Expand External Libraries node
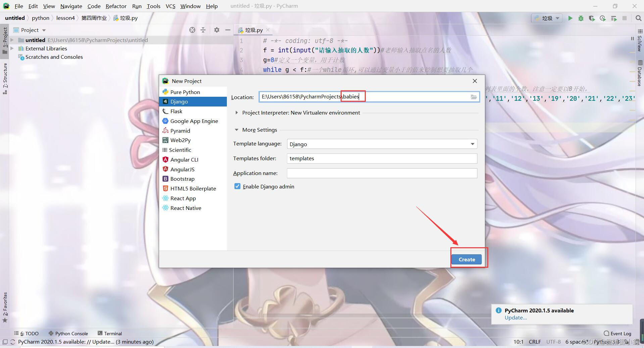This screenshot has width=644, height=348. (x=12, y=48)
